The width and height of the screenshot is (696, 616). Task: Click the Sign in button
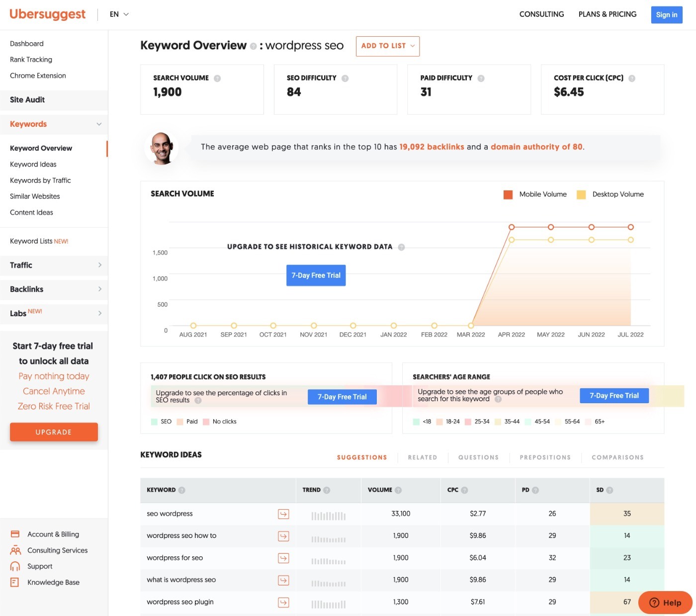point(667,15)
